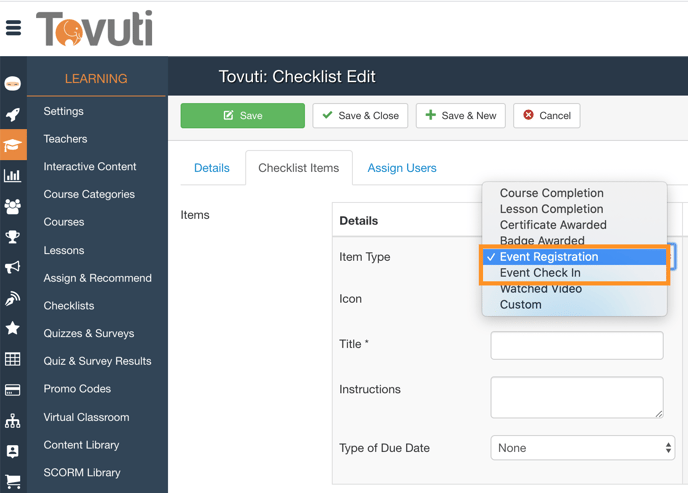688x493 pixels.
Task: Click the rocket icon in sidebar
Action: coord(13,115)
